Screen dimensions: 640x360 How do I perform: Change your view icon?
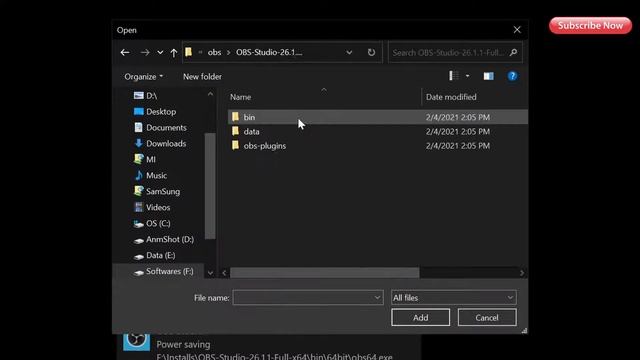pyautogui.click(x=453, y=76)
